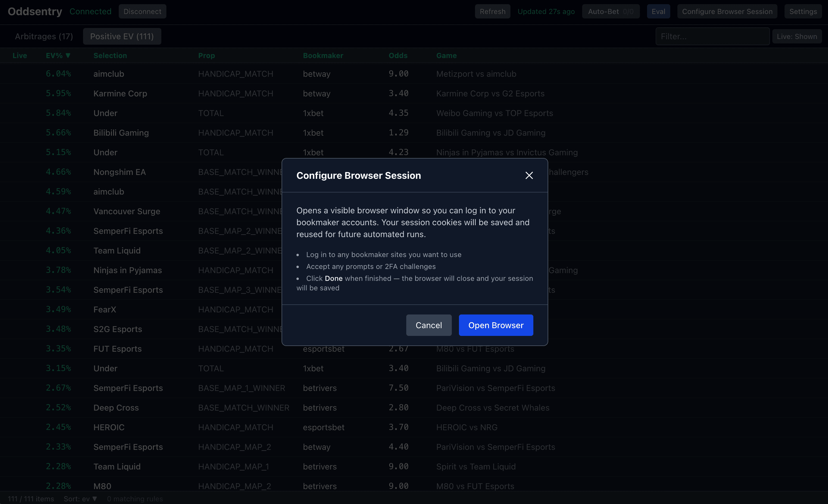Toggle the Live: Shown filter
Screen dimensions: 828x504
pos(797,36)
